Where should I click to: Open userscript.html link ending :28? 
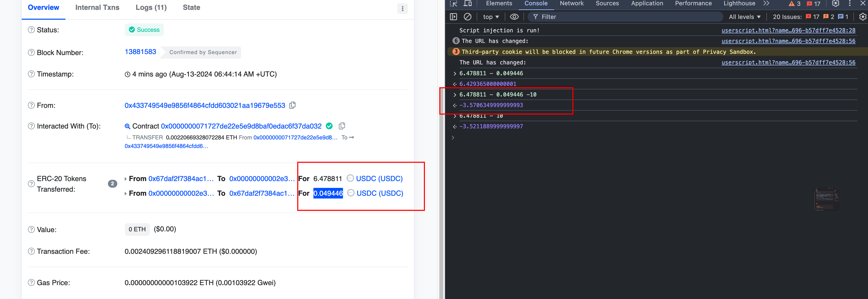(788, 30)
